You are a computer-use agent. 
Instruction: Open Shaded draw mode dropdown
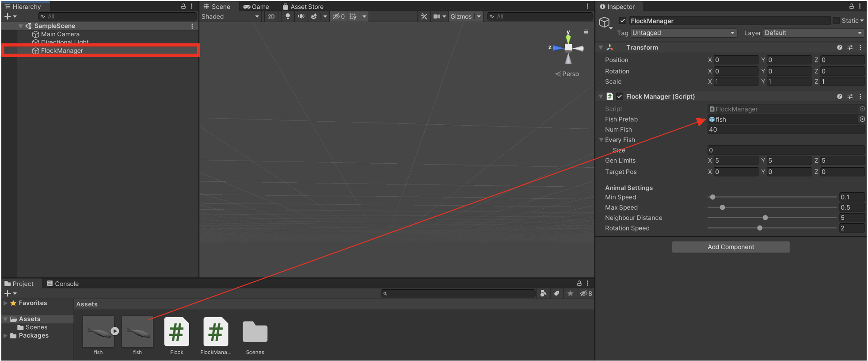[230, 16]
